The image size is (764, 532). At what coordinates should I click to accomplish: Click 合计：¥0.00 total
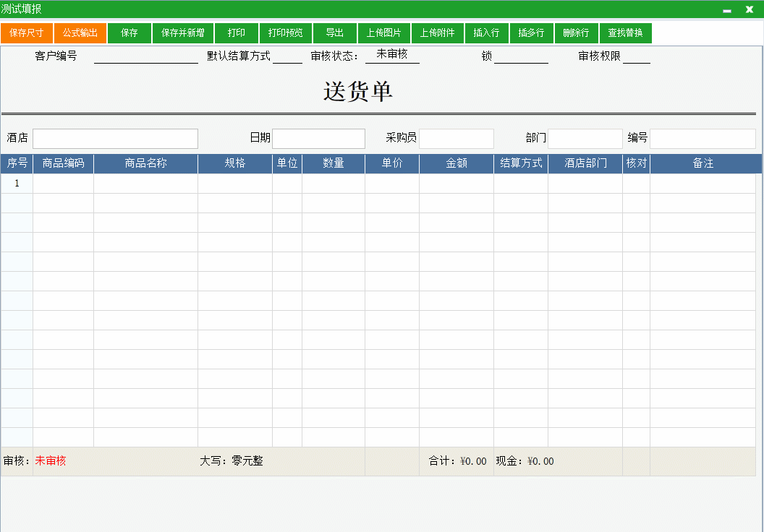(x=457, y=461)
